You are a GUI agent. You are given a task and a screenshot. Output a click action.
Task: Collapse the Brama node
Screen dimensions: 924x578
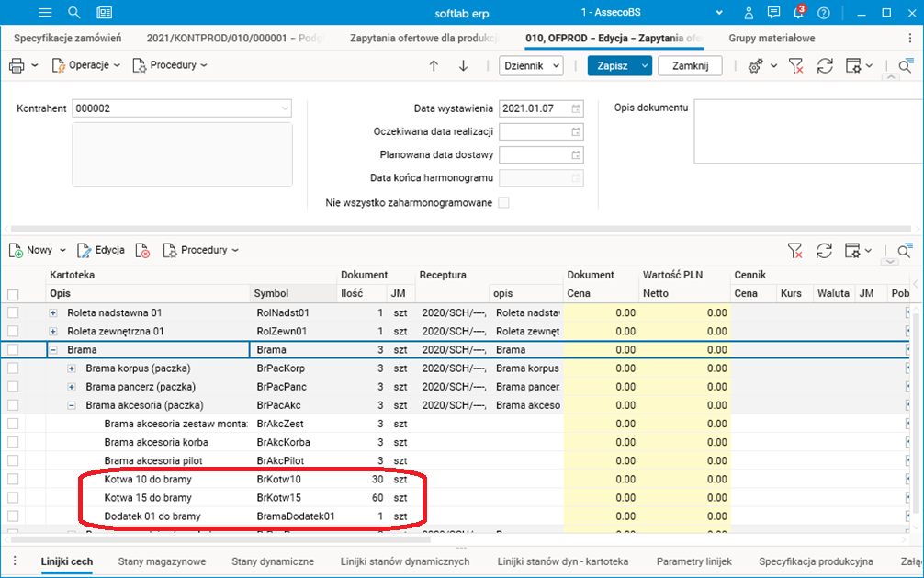[x=53, y=350]
